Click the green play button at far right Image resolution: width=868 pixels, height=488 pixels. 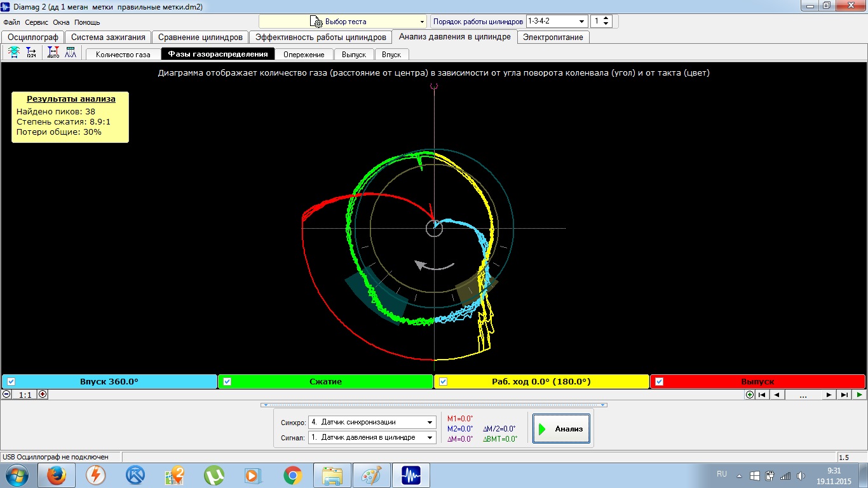[859, 395]
